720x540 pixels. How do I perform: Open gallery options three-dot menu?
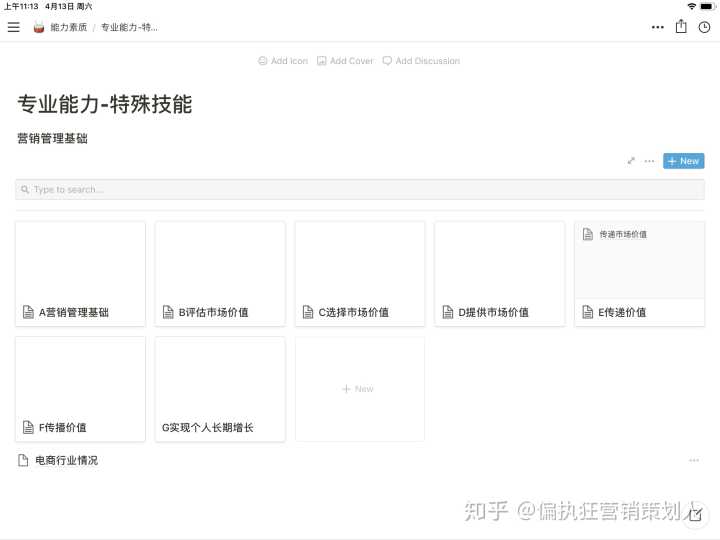click(x=649, y=161)
